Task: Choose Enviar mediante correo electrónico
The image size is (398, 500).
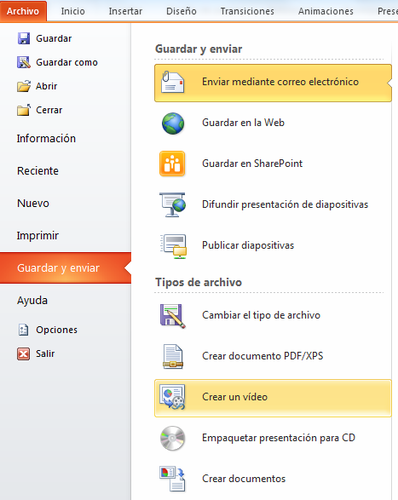Action: 273,83
